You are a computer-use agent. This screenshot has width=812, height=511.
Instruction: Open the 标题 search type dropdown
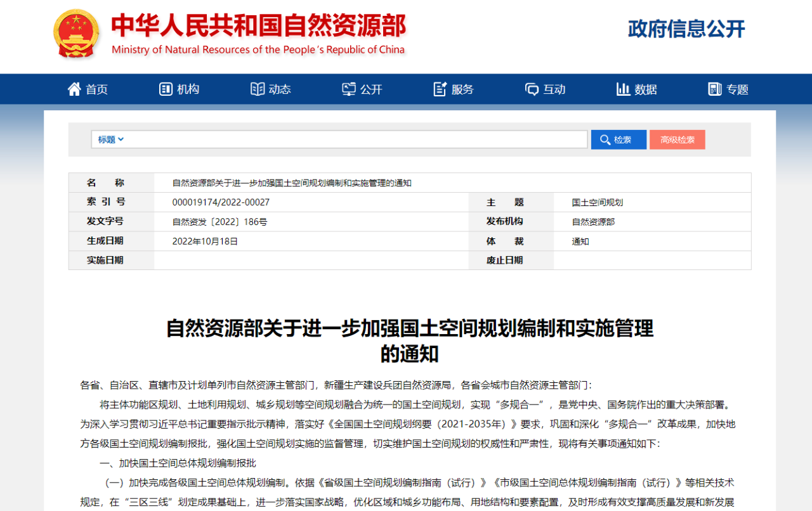[111, 139]
